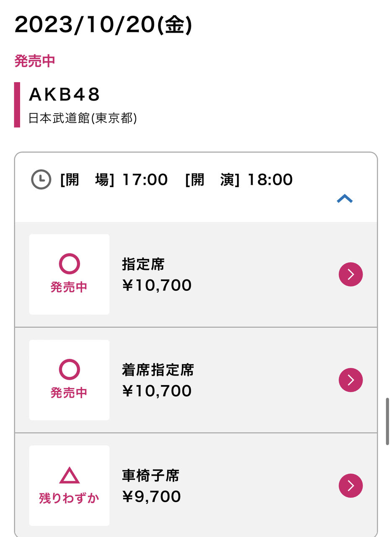
Task: Click the [開 場] 17:00 time text
Action: 114,180
